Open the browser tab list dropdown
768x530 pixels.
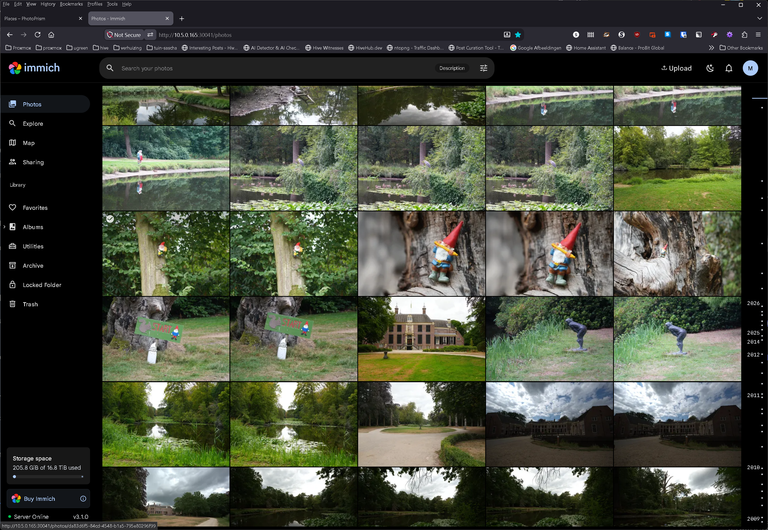(759, 18)
